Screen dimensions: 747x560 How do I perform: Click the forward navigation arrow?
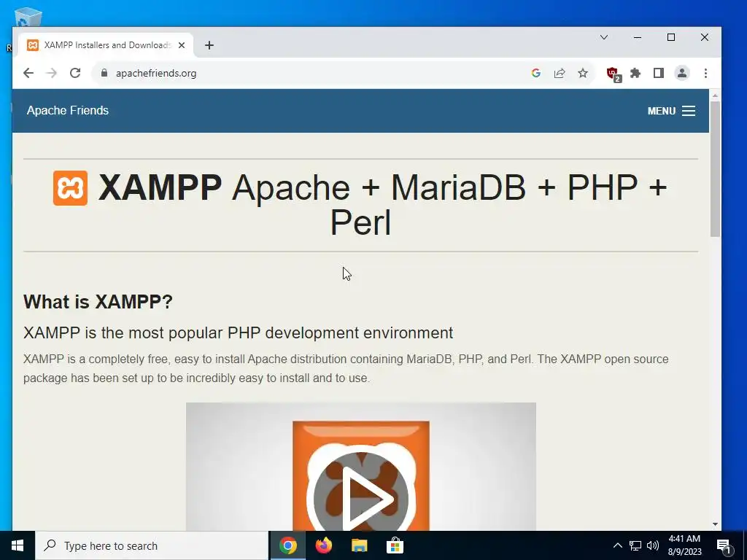tap(52, 73)
